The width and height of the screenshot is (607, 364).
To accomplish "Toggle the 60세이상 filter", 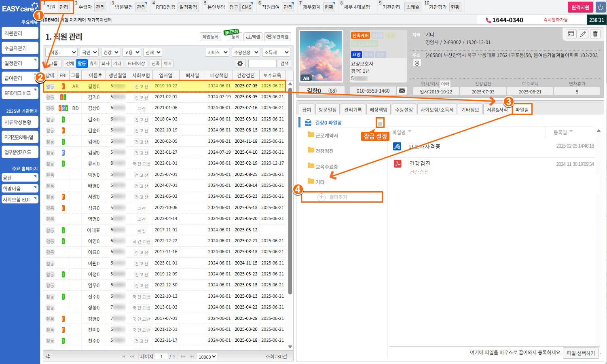I will 136,63.
